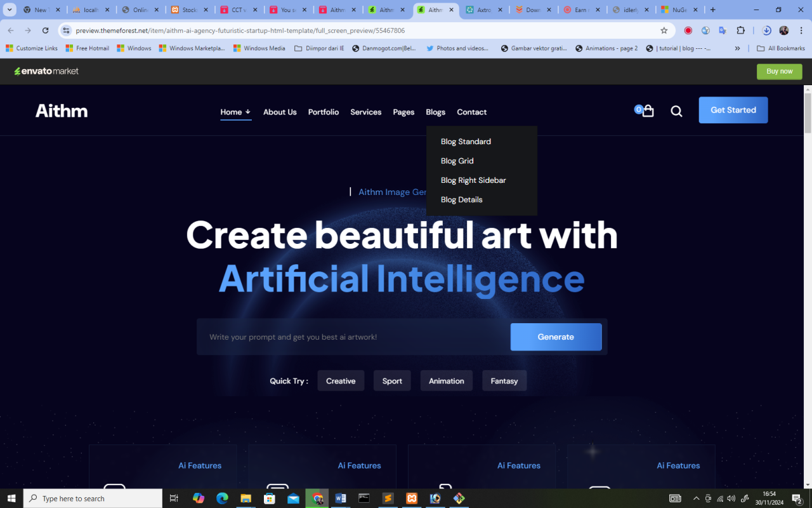The height and width of the screenshot is (508, 812).
Task: Open the Portfolio nav item
Action: pyautogui.click(x=324, y=112)
